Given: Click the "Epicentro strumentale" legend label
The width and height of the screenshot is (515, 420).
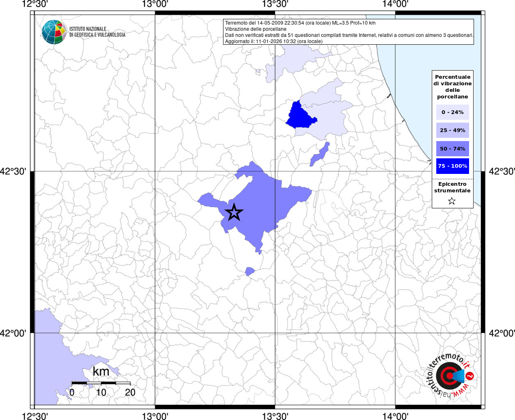Looking at the screenshot, I should (452, 187).
